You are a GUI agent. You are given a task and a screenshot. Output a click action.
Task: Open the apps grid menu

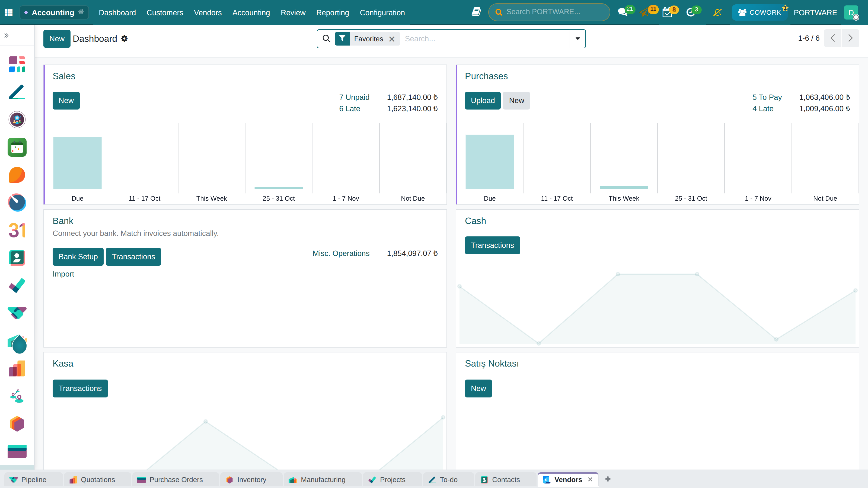pos(9,12)
